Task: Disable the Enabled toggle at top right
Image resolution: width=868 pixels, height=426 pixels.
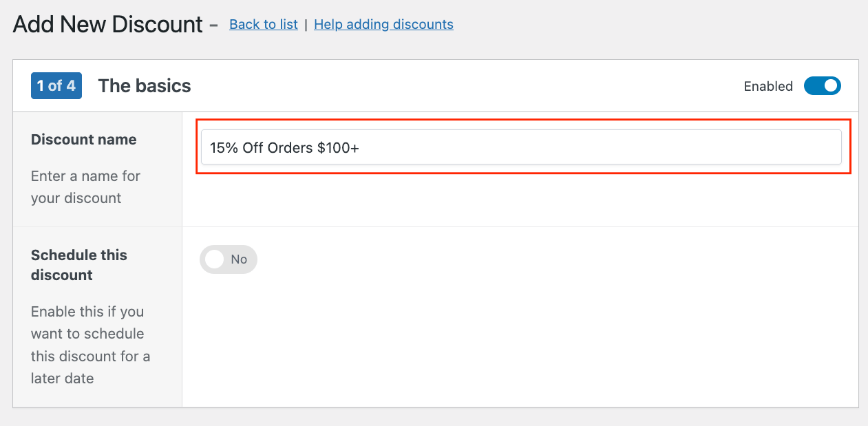Action: click(x=823, y=86)
